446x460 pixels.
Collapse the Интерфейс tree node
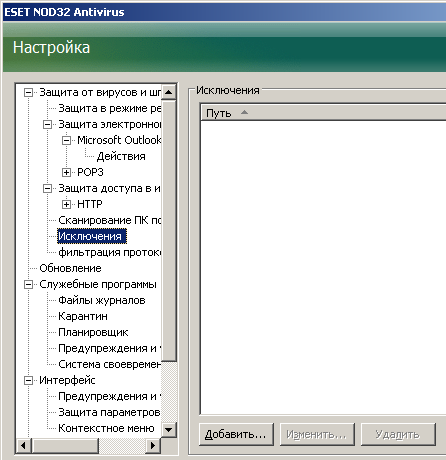29,380
